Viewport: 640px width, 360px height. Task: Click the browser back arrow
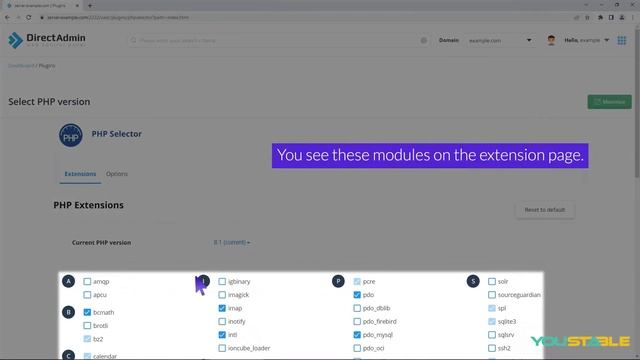7,18
